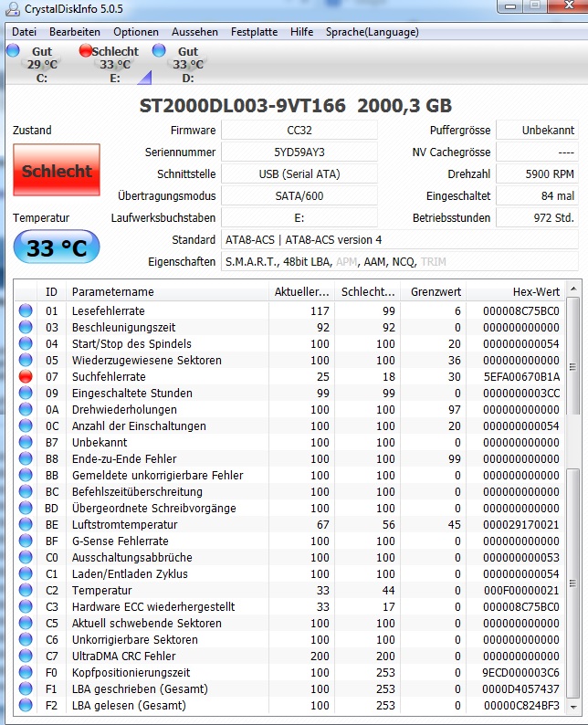Click status orb for BC Befehlszeitüberschreitung
The height and width of the screenshot is (725, 588).
(26, 491)
